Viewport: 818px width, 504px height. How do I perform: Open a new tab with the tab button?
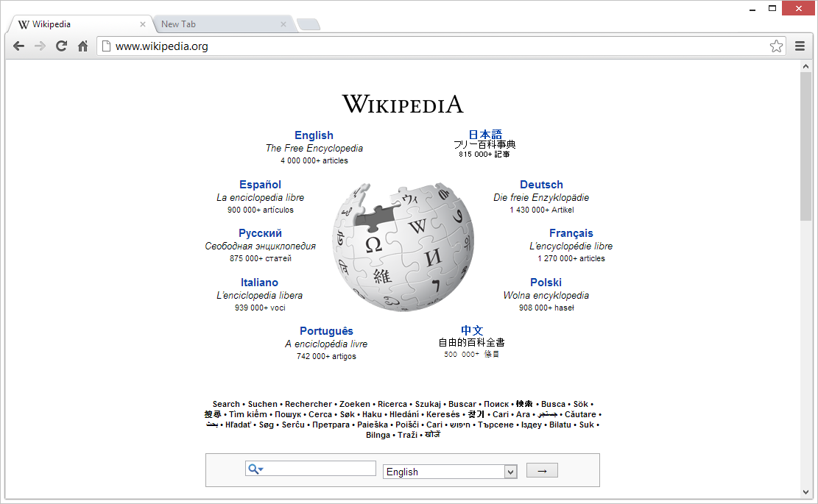click(308, 24)
